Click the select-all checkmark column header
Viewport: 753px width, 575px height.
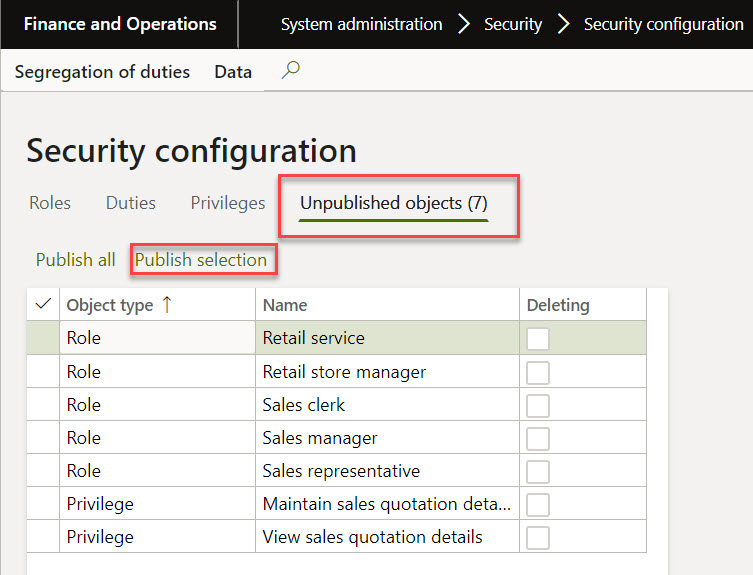(x=43, y=305)
